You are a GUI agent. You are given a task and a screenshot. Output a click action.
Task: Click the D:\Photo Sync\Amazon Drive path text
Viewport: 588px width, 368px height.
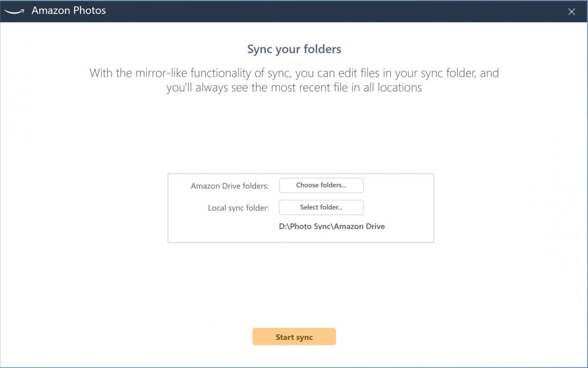pos(332,226)
